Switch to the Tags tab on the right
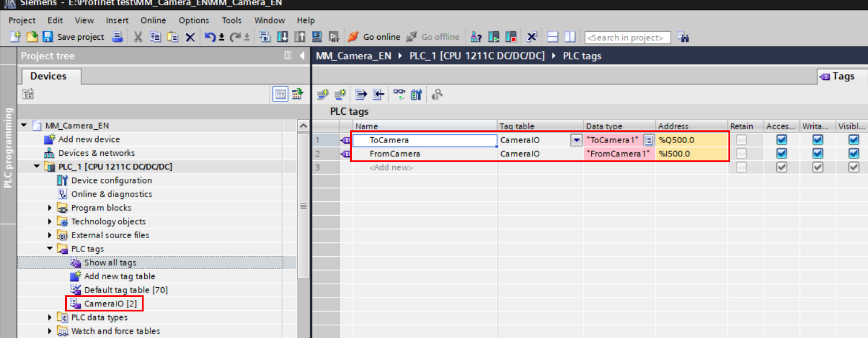Viewport: 868px width, 338px height. click(x=841, y=76)
